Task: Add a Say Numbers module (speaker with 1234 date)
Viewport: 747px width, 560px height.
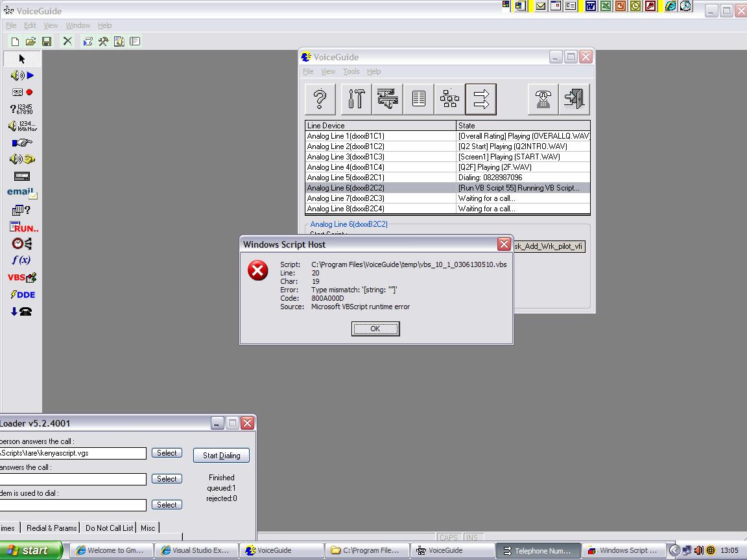Action: pyautogui.click(x=22, y=126)
